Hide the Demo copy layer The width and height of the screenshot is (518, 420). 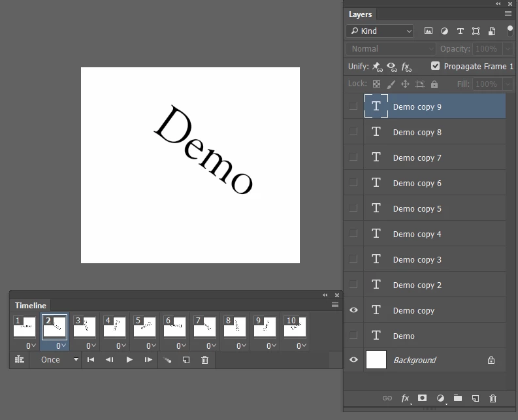(353, 310)
